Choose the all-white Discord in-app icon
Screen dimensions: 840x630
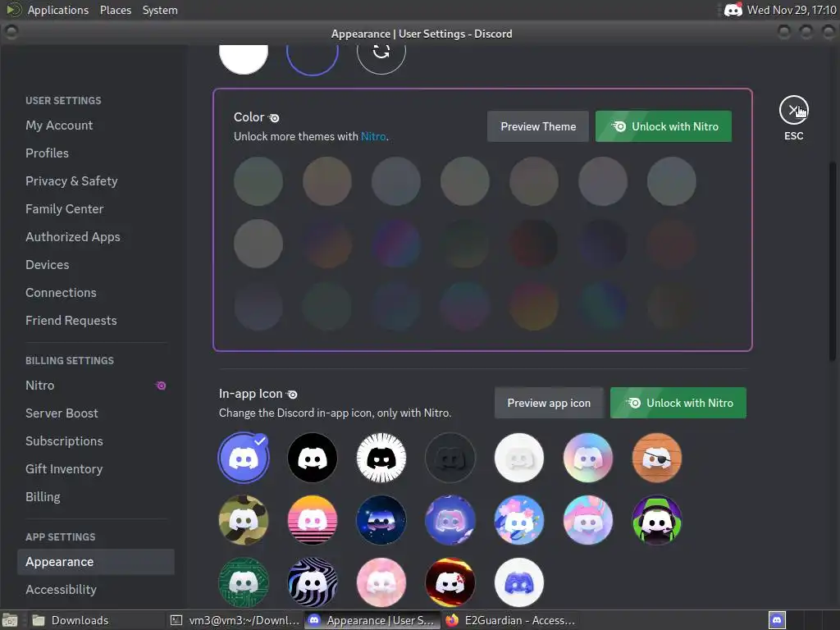click(519, 458)
